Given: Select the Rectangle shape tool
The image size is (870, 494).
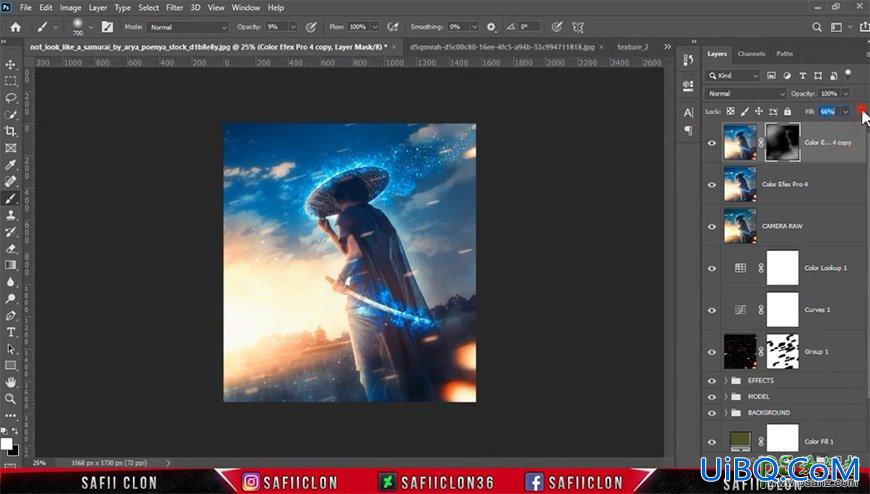Looking at the screenshot, I should [10, 365].
